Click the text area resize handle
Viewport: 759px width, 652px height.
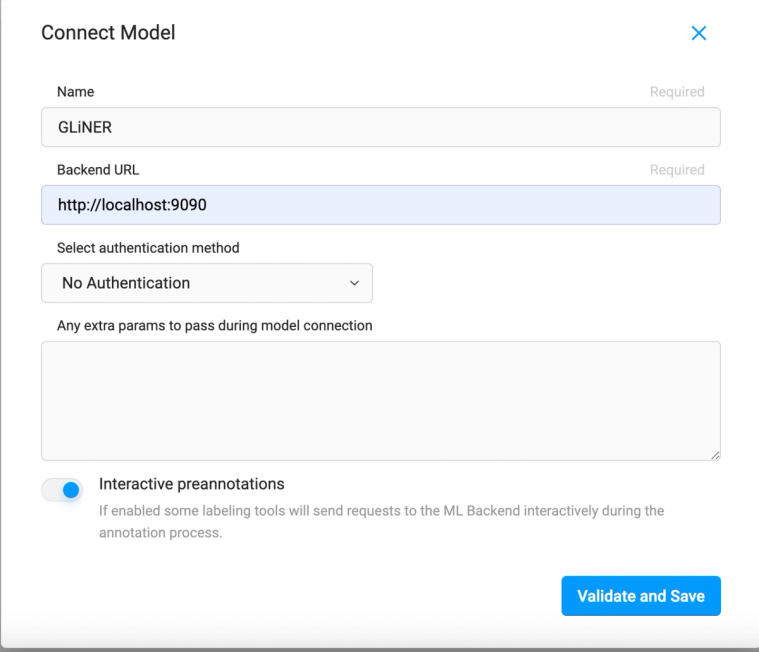(x=715, y=455)
